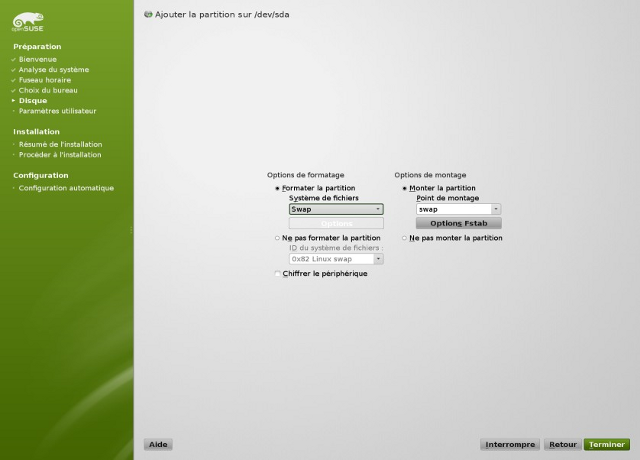Select Paramètres utilisateur step in the sidebar
Viewport: 640px width, 460px height.
(58, 111)
